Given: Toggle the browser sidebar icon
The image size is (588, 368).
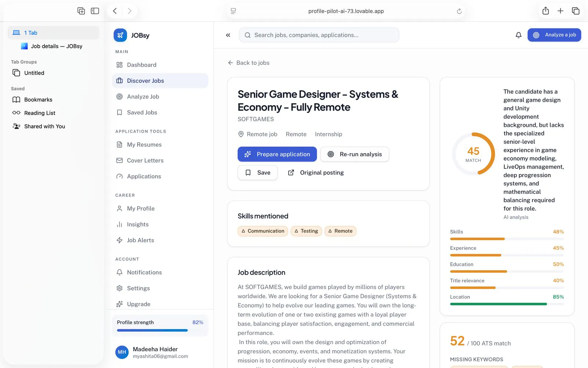Looking at the screenshot, I should coord(95,11).
